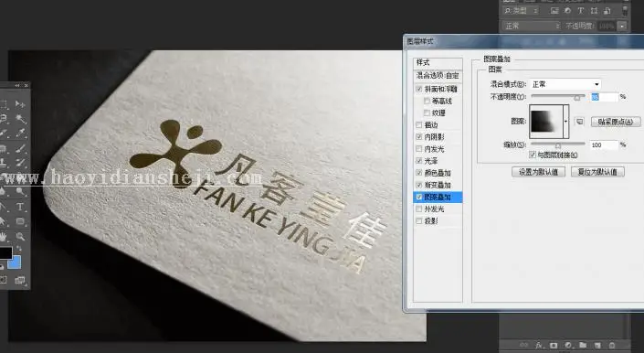Filter layers by type layer icon
The height and width of the screenshot is (353, 644).
coord(581,11)
